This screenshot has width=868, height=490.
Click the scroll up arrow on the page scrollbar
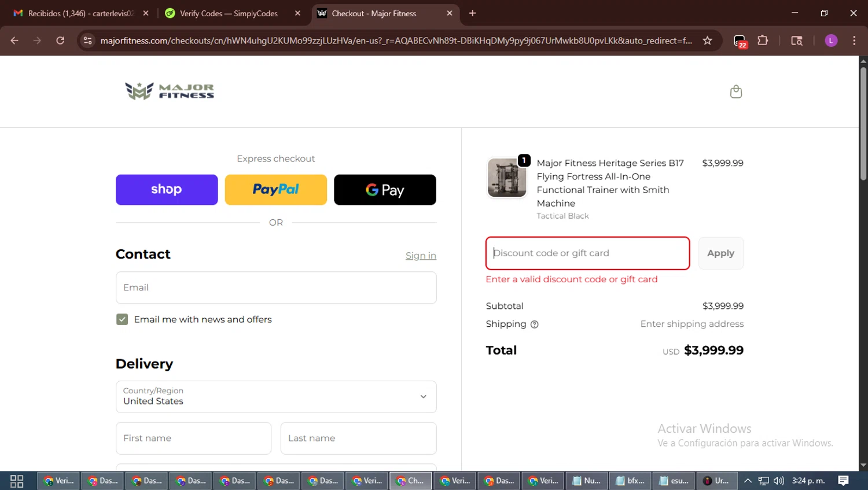point(863,61)
